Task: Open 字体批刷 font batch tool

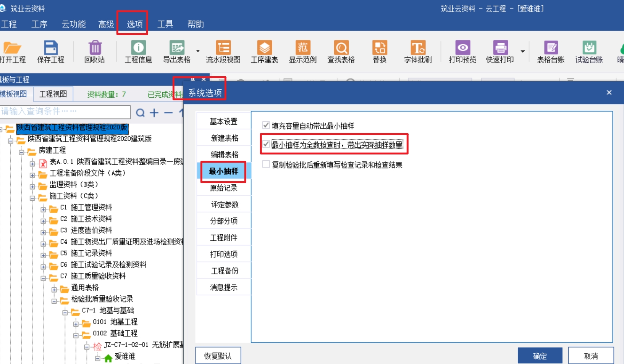Action: click(x=418, y=52)
